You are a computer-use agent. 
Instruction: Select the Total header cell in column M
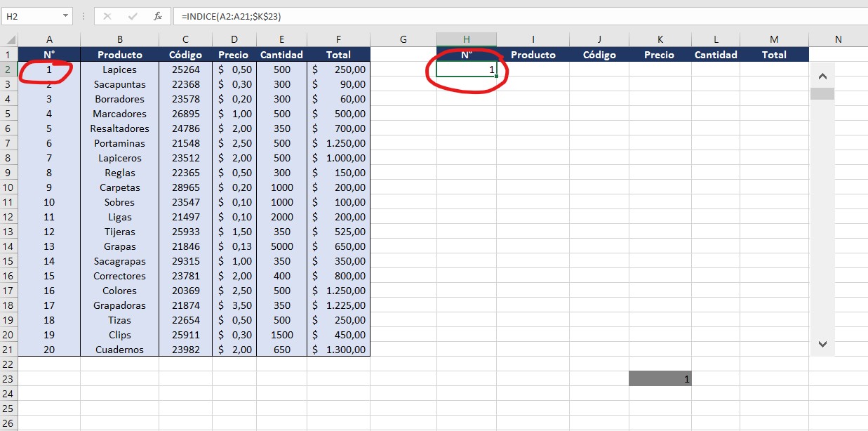pyautogui.click(x=774, y=55)
